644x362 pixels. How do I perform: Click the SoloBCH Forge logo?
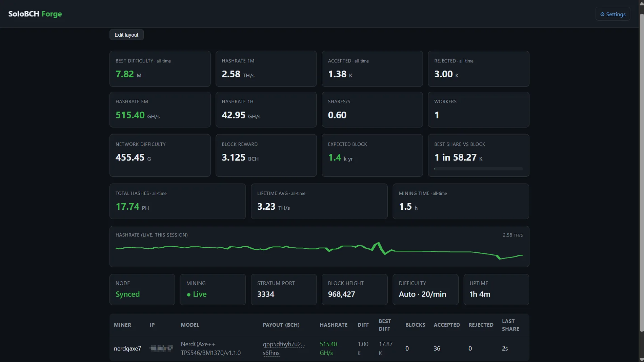tap(35, 14)
